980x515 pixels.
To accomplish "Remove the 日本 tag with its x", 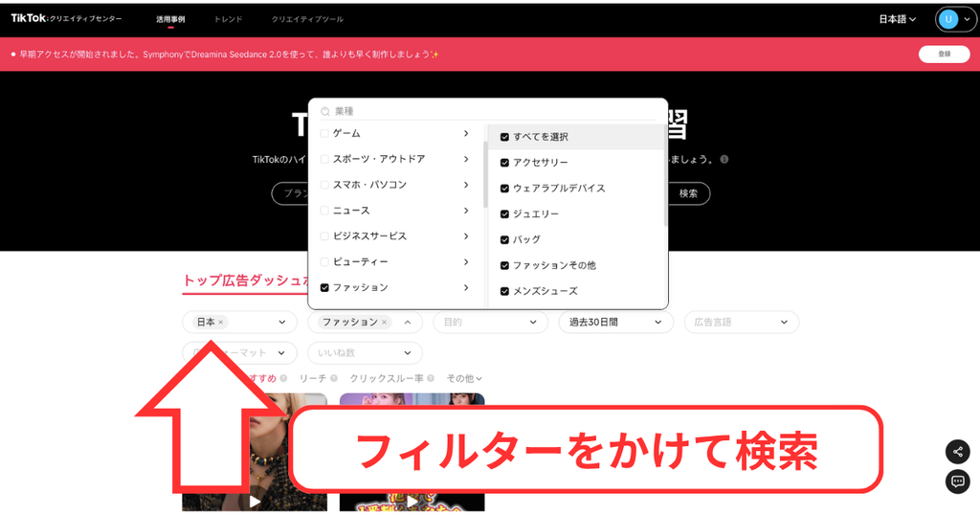I will pos(221,323).
